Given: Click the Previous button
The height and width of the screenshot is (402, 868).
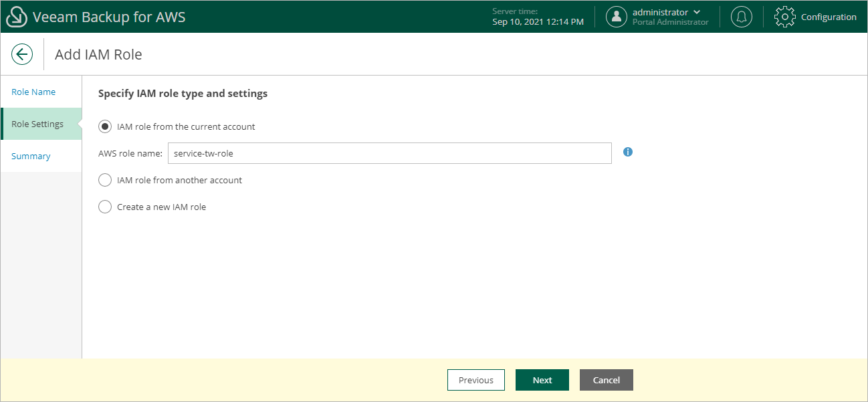Looking at the screenshot, I should point(475,380).
